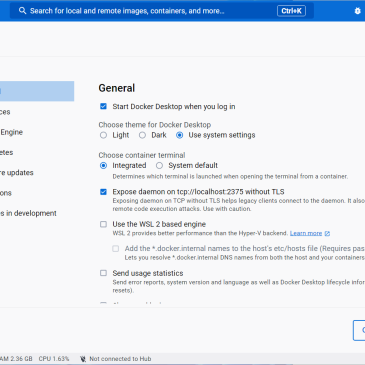Click the Not connected to Hub icon

tap(83, 359)
